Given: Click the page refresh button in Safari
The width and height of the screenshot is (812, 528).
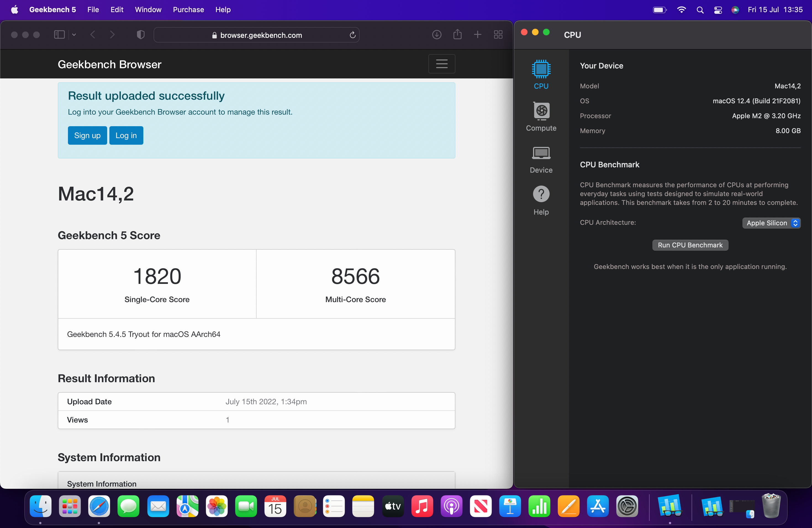Looking at the screenshot, I should [x=353, y=35].
